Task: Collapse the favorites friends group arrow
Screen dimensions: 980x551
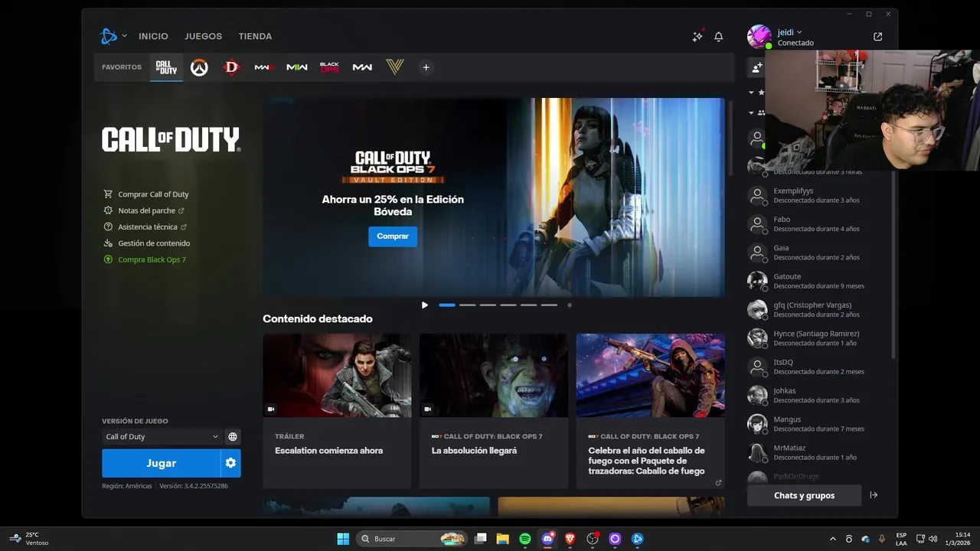Action: point(751,93)
